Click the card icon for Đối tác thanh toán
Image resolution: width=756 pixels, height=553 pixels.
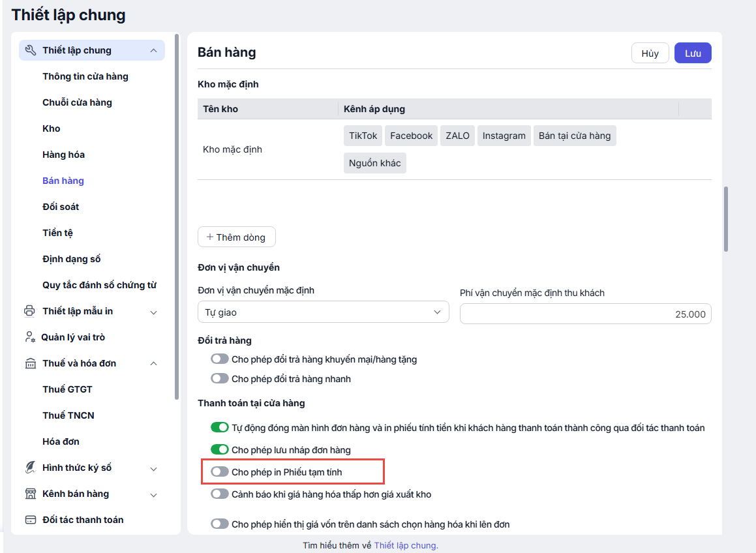point(30,520)
